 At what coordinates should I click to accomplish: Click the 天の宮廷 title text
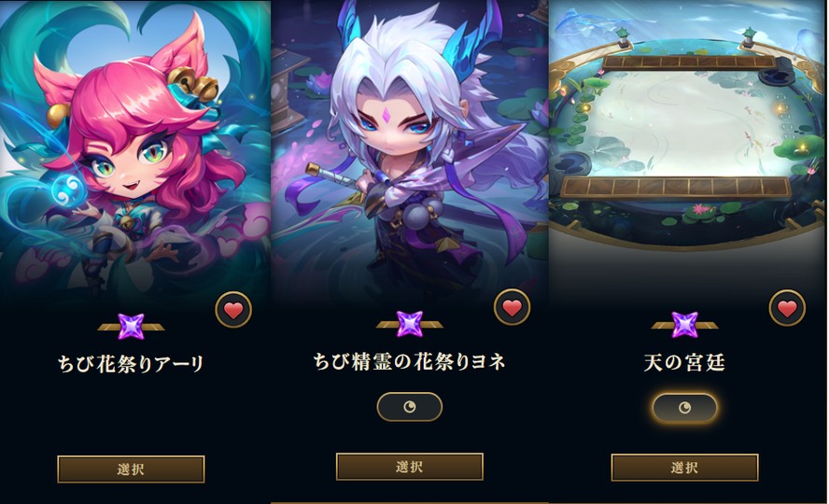point(684,362)
